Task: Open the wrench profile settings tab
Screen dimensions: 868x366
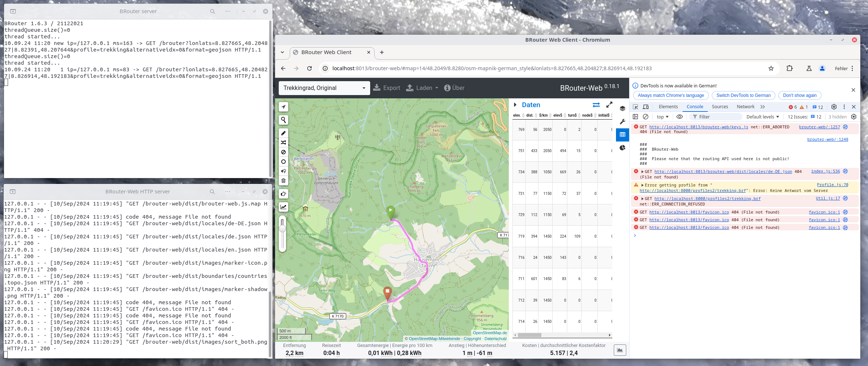Action: click(623, 121)
